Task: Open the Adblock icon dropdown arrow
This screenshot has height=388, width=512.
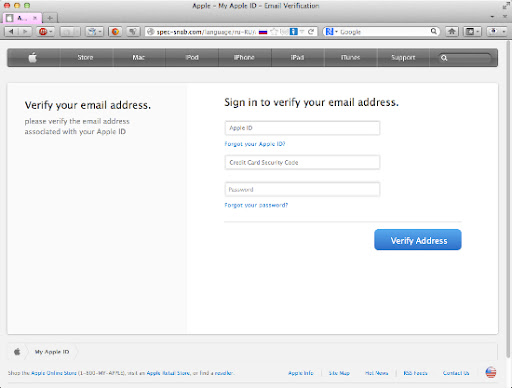Action: tap(51, 32)
